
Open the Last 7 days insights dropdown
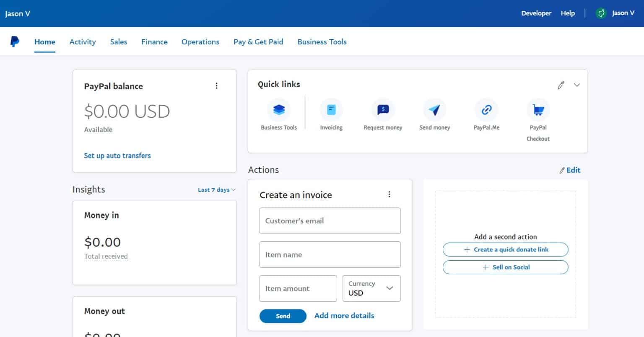216,189
